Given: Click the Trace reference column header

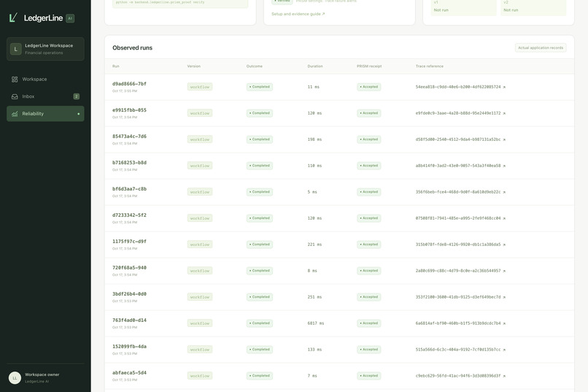Looking at the screenshot, I should point(430,66).
